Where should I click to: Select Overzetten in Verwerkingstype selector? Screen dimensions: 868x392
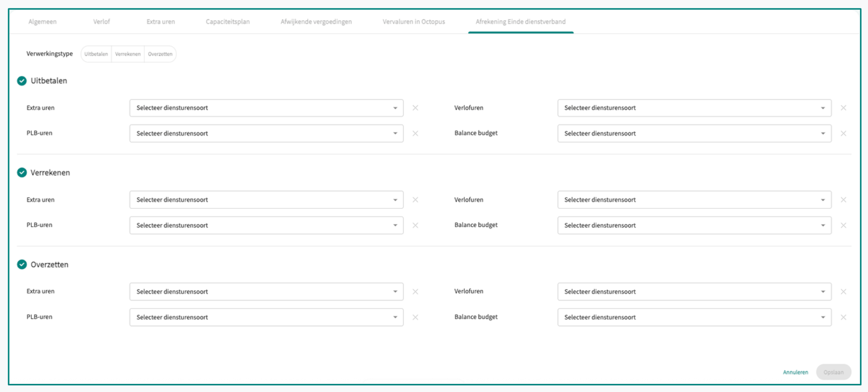tap(160, 54)
